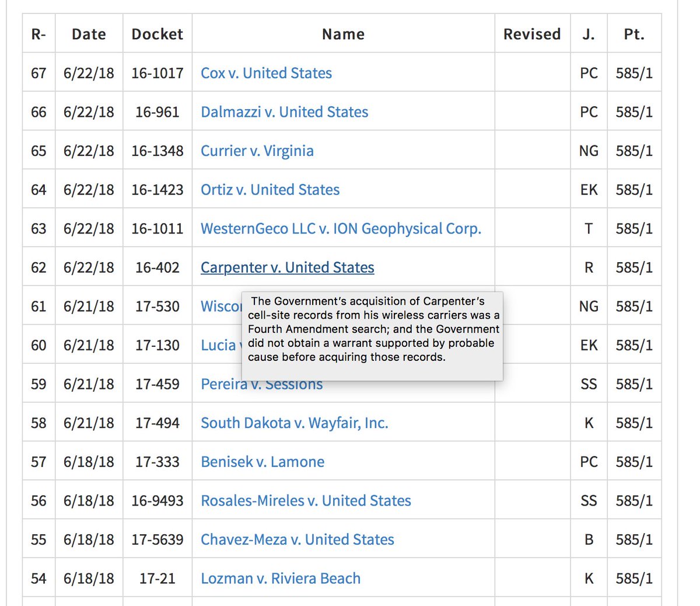This screenshot has width=700, height=606.
Task: Open the Dalmazzi v. United States link
Action: click(284, 112)
